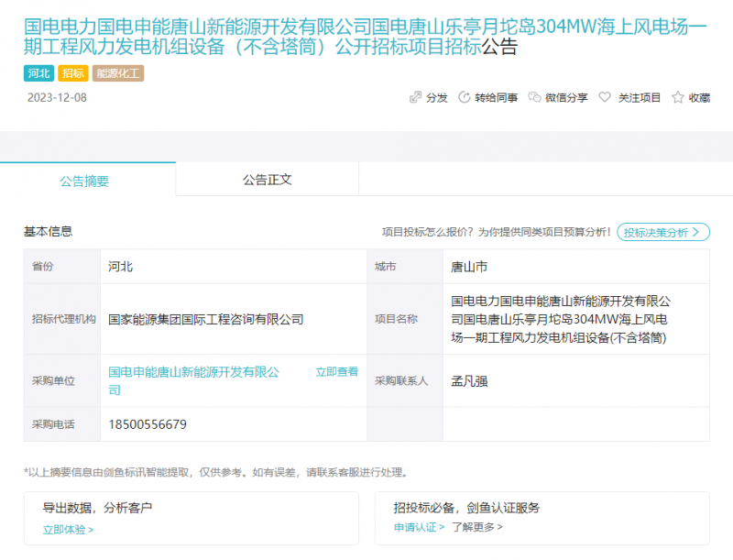Select the 河北 region tag

[x=38, y=73]
